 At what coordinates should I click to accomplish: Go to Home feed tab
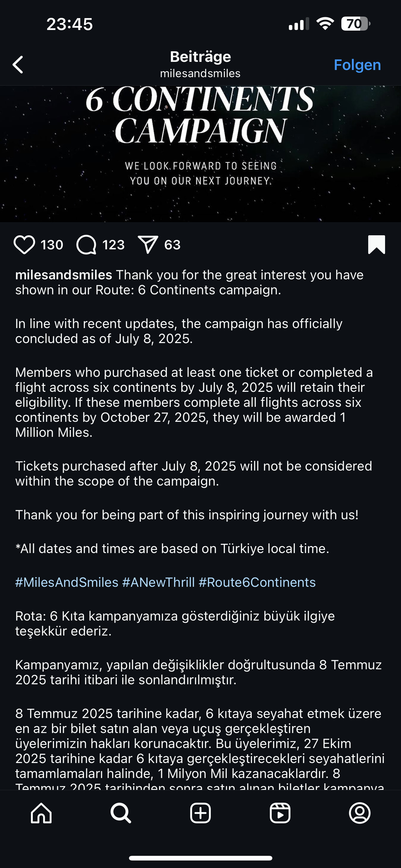tap(41, 813)
